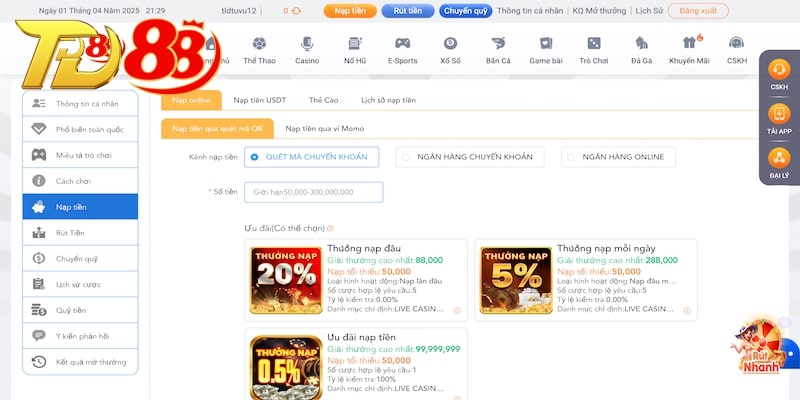Switch to Nạp tiền USDT tab
The width and height of the screenshot is (800, 400).
tap(260, 101)
